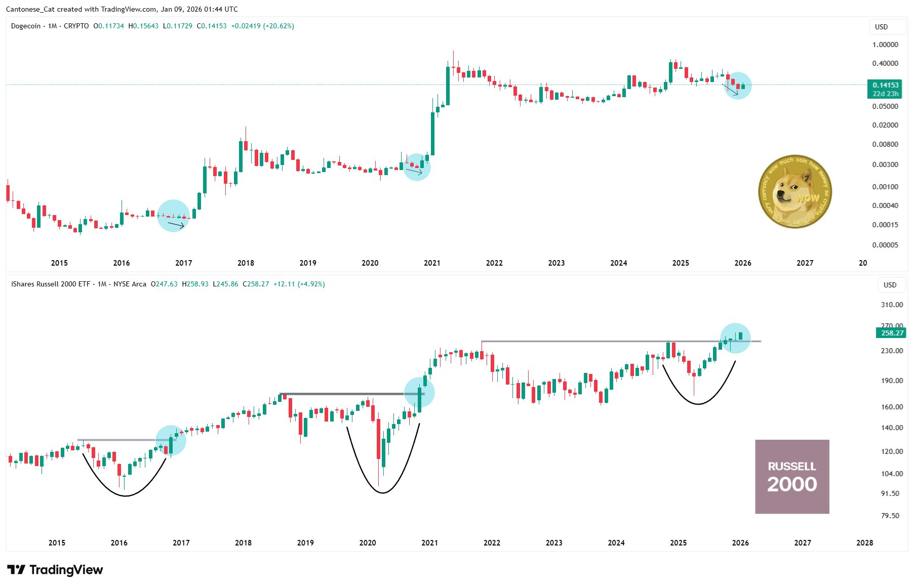
Task: Click the 2026 highlighted circle on Dogecoin chart
Action: (x=738, y=86)
